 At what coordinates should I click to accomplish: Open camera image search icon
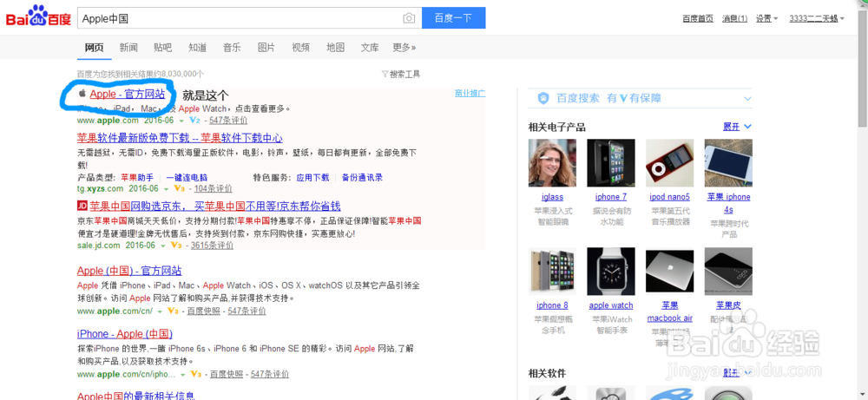pyautogui.click(x=409, y=18)
